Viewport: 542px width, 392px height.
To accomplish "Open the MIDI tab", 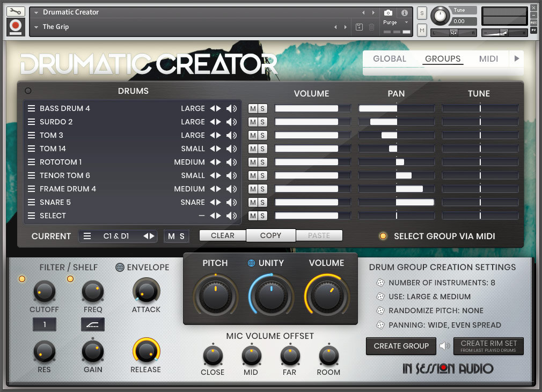I will point(488,59).
